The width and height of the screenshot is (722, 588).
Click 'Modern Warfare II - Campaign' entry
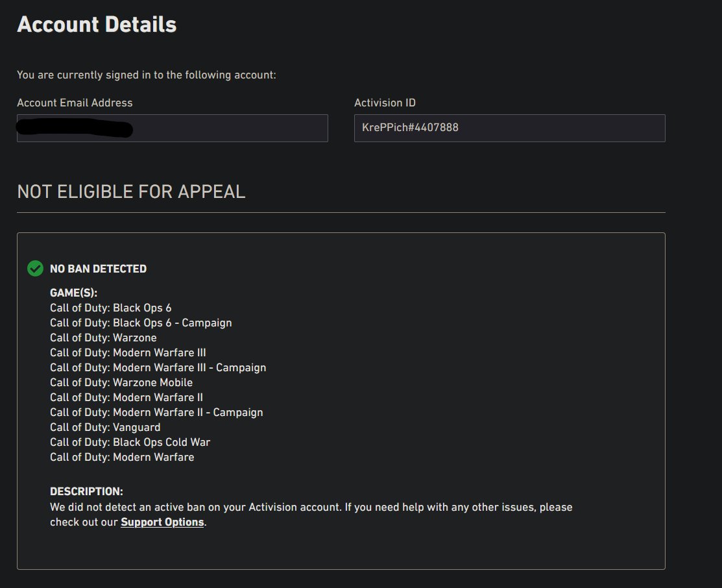tap(156, 412)
